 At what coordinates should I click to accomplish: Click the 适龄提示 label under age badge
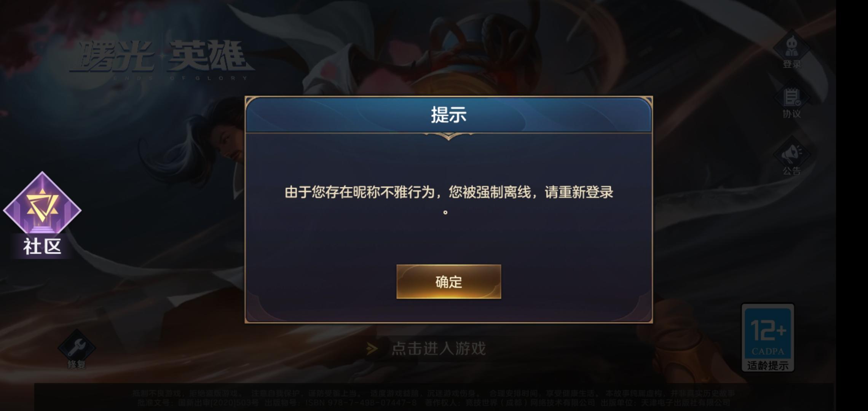[x=768, y=366]
